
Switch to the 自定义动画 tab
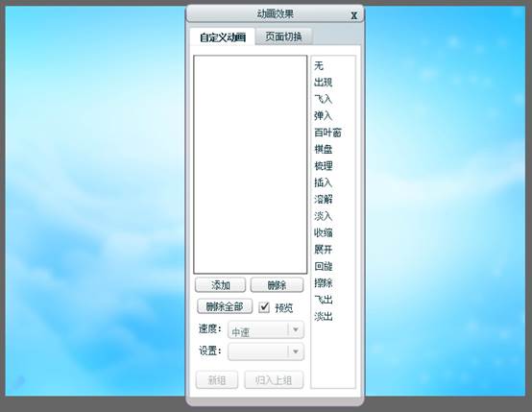(222, 37)
